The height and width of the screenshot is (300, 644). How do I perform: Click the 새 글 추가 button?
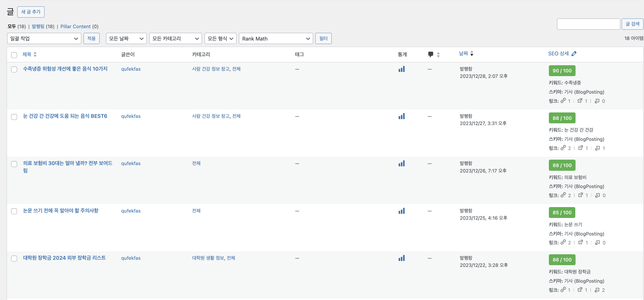click(31, 12)
